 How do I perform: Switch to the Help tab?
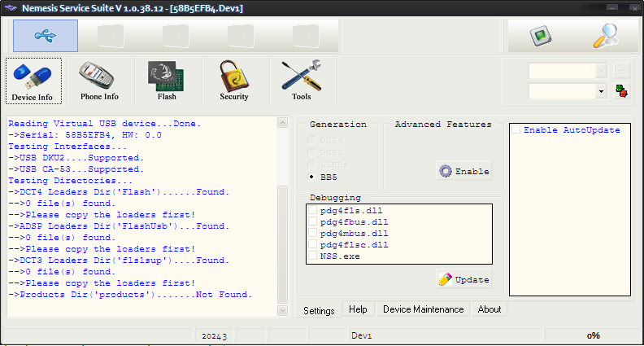pos(358,309)
